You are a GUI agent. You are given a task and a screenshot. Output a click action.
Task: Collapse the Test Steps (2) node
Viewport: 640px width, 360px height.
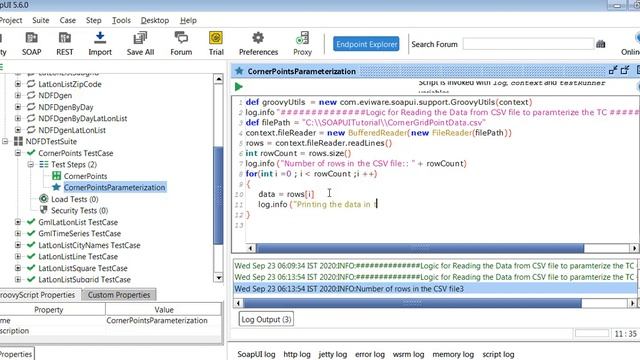(31, 164)
